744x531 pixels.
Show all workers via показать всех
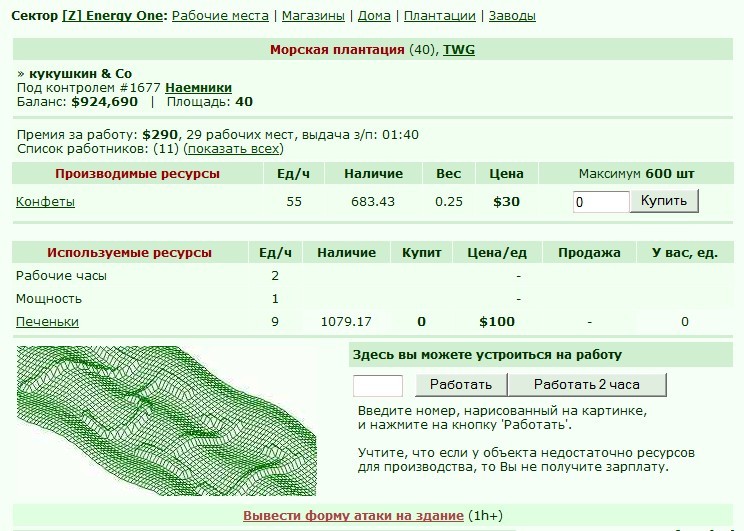click(233, 149)
